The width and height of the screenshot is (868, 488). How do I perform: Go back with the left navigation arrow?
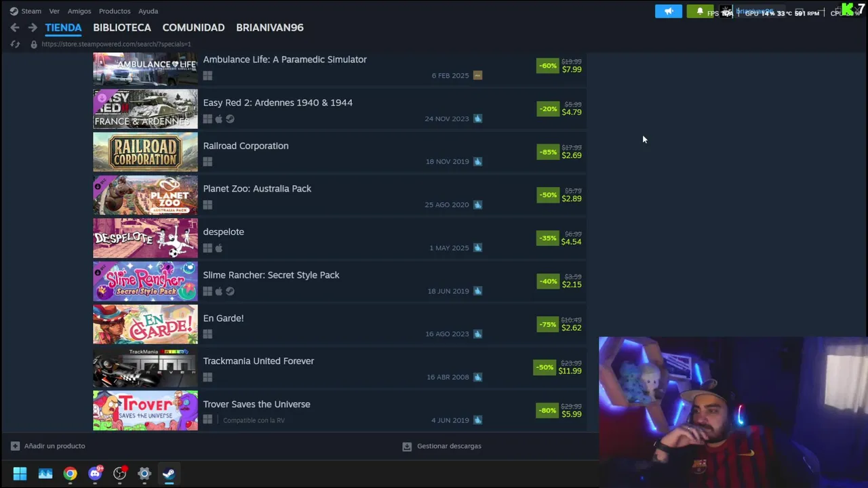coord(15,28)
